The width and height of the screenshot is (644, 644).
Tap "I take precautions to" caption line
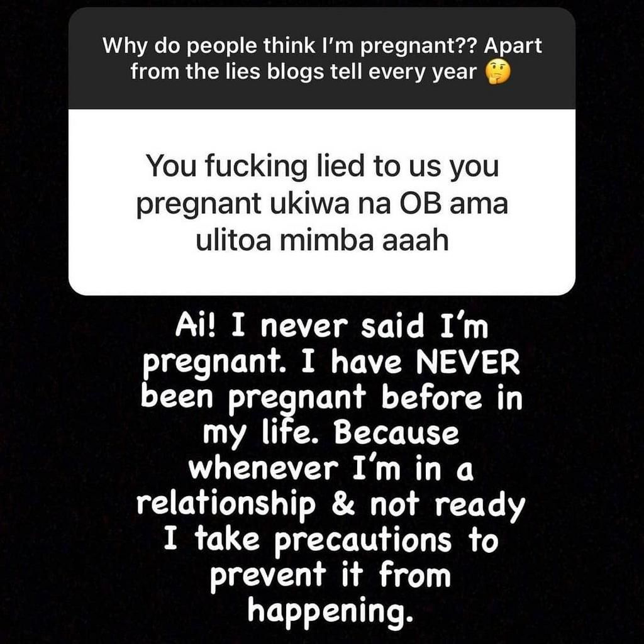(x=331, y=541)
